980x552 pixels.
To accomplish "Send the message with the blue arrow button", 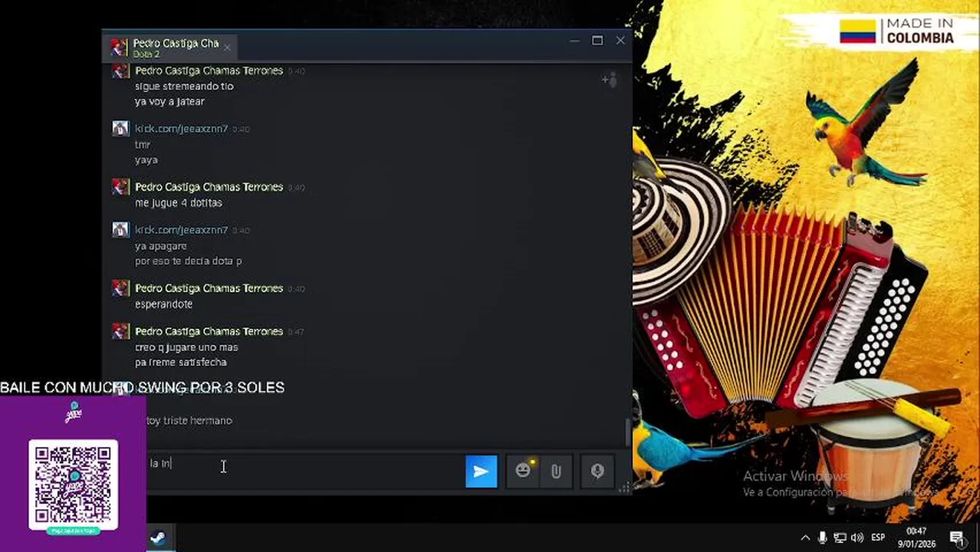I will click(x=481, y=472).
